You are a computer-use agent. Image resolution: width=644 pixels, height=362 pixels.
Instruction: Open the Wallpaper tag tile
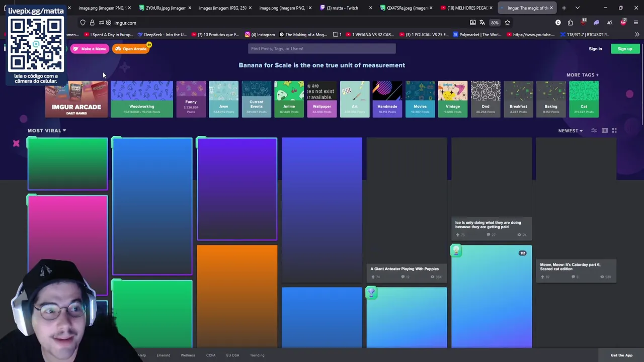(x=322, y=99)
